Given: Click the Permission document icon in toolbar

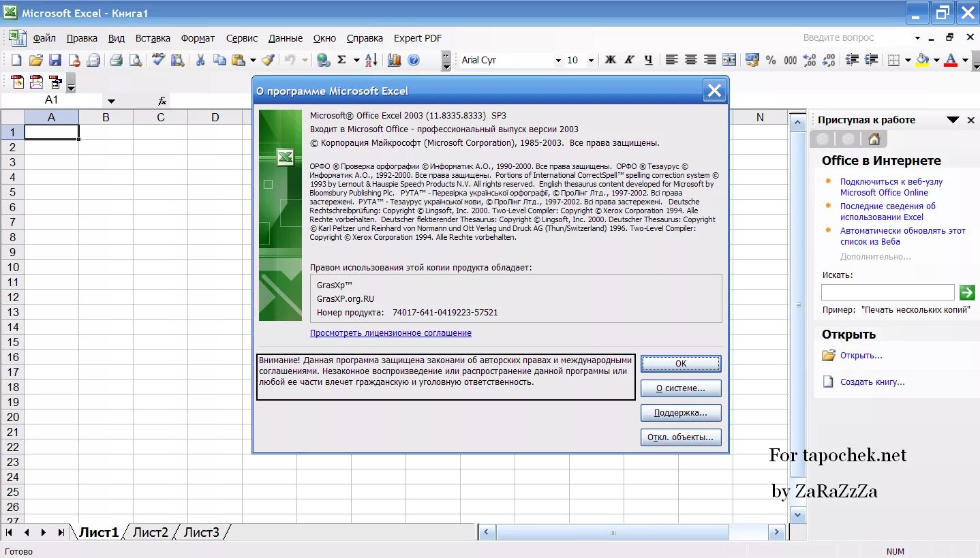Looking at the screenshot, I should [x=74, y=60].
